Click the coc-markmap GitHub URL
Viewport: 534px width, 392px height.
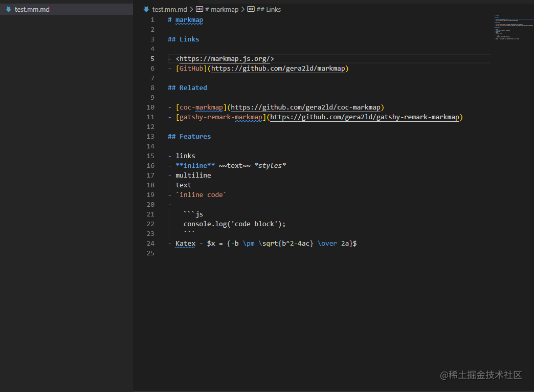coord(305,107)
